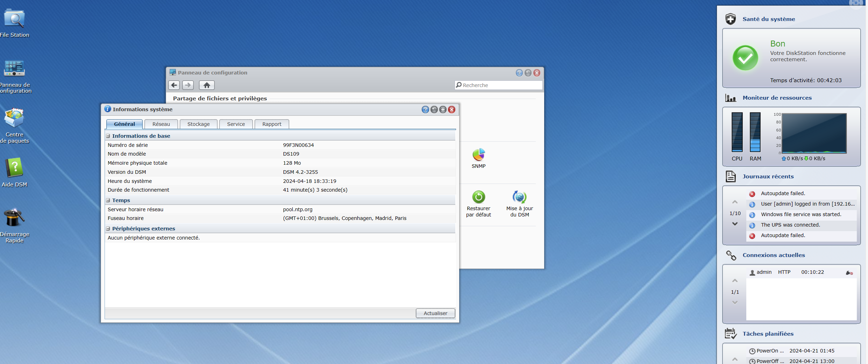Open help in Informations système window
The image size is (868, 364).
[425, 109]
